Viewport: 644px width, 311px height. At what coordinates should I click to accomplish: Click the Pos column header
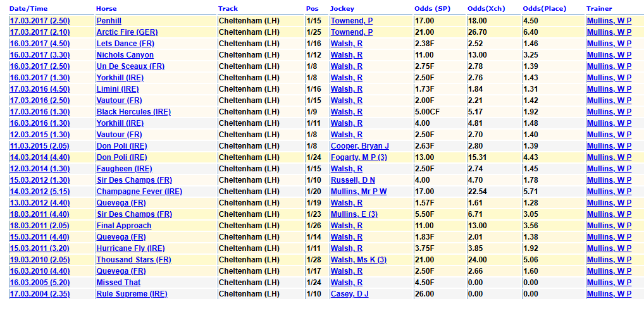click(x=312, y=9)
